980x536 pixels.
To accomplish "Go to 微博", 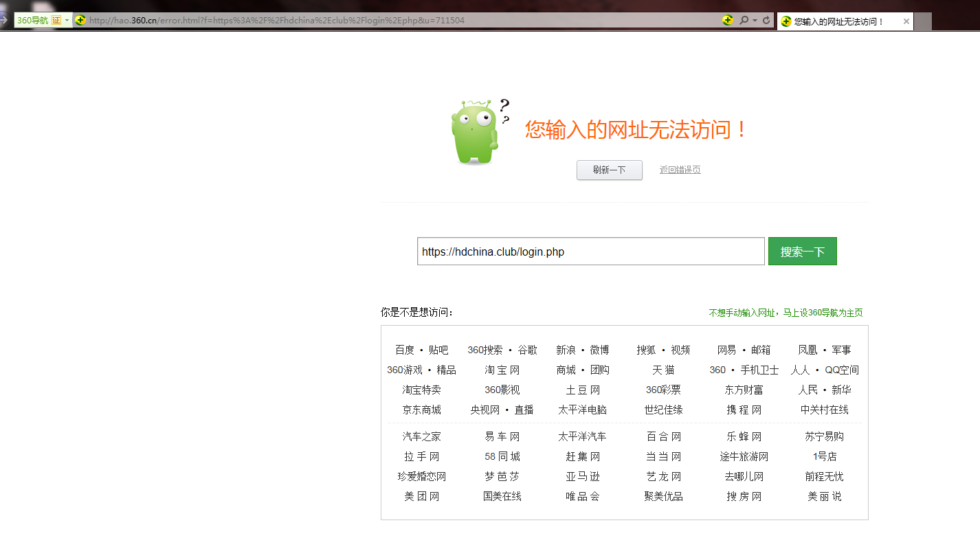I will [600, 350].
